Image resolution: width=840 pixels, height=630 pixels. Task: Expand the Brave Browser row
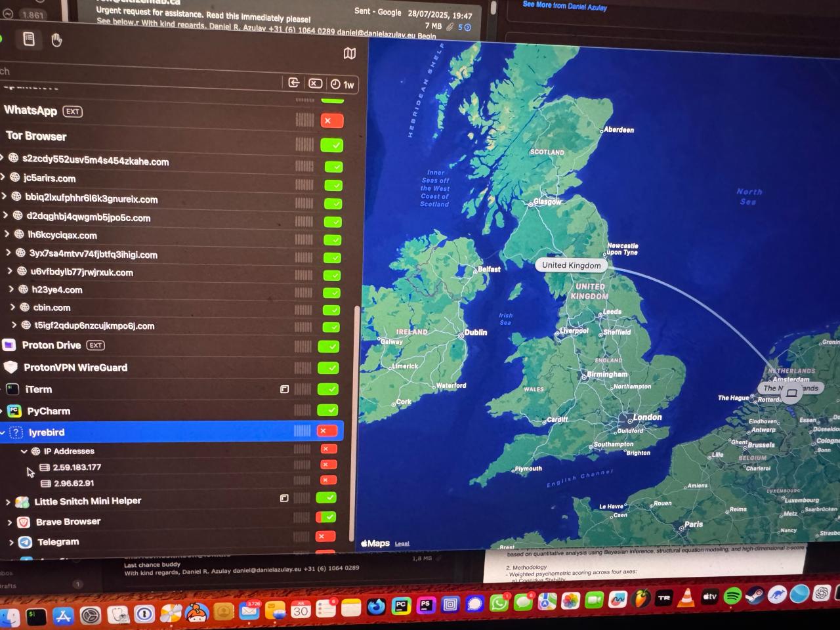pos(10,522)
